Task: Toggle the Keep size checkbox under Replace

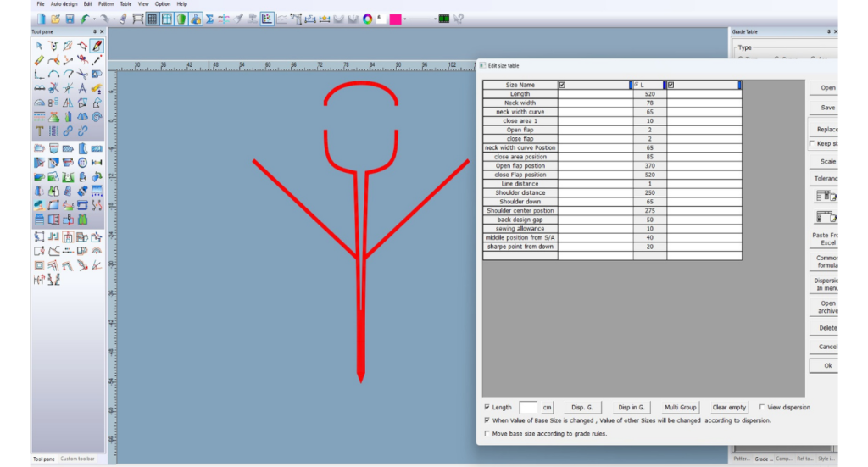Action: point(812,143)
